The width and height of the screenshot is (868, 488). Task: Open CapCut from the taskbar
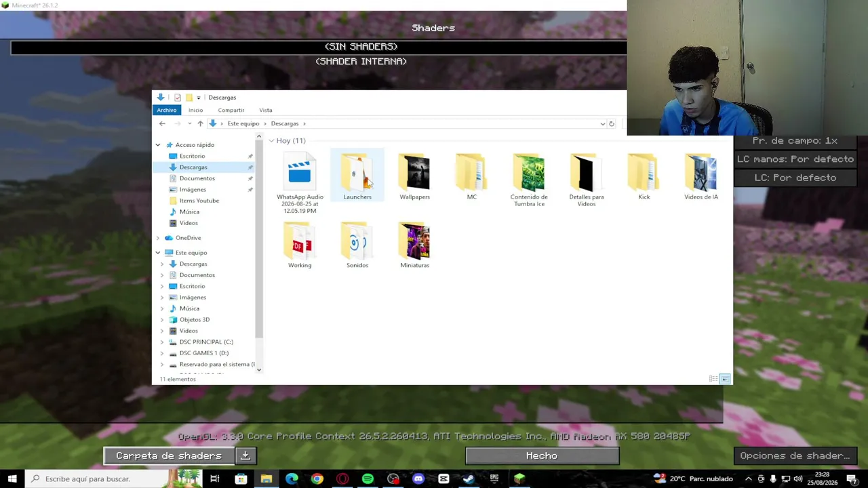pos(443,479)
